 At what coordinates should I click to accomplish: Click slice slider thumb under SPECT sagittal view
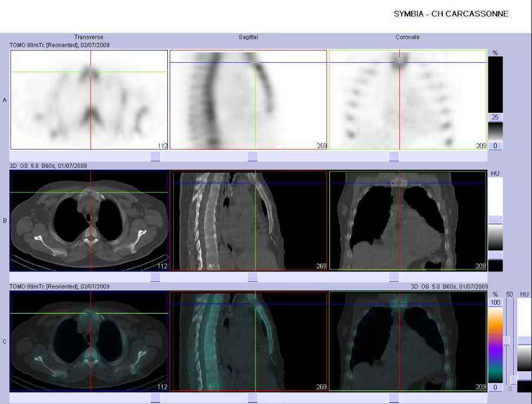coord(252,156)
